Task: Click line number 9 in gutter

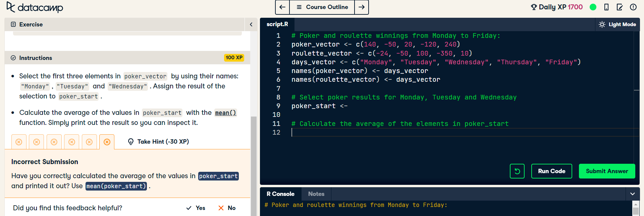Action: click(278, 106)
